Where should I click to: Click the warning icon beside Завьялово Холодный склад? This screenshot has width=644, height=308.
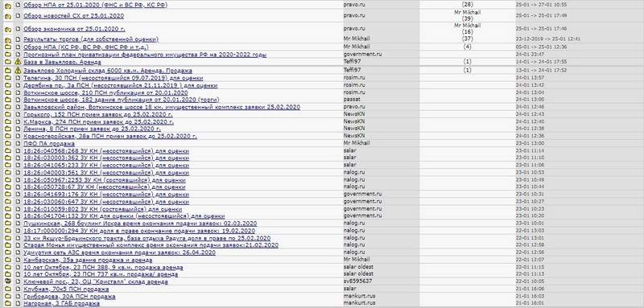[18, 71]
